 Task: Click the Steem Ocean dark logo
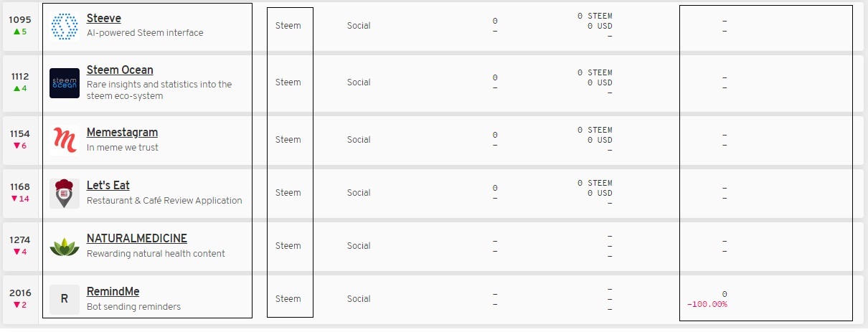(x=65, y=82)
